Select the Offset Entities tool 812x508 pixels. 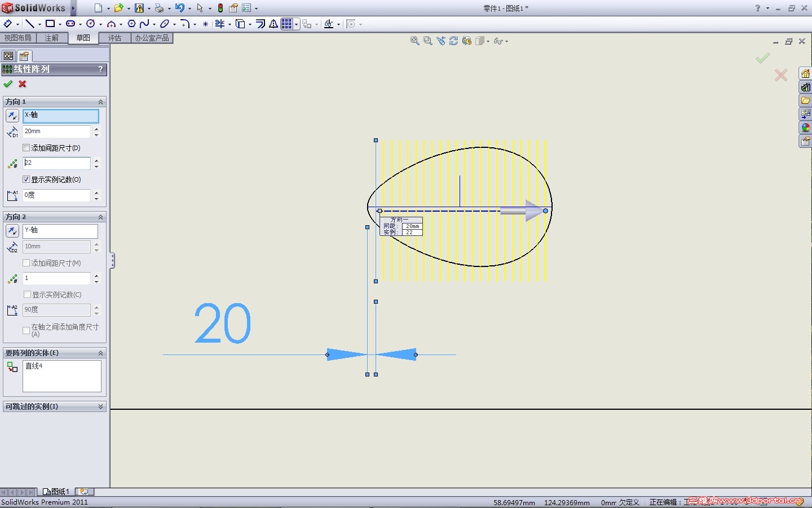tap(261, 24)
